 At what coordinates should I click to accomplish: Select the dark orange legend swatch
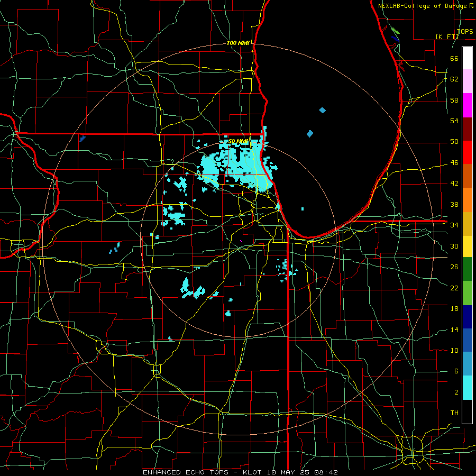click(x=467, y=176)
